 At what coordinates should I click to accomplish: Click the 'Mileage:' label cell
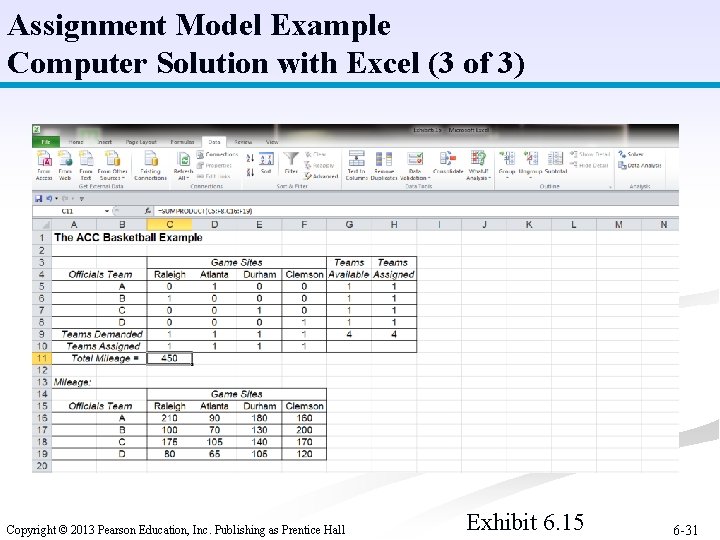pos(73,382)
